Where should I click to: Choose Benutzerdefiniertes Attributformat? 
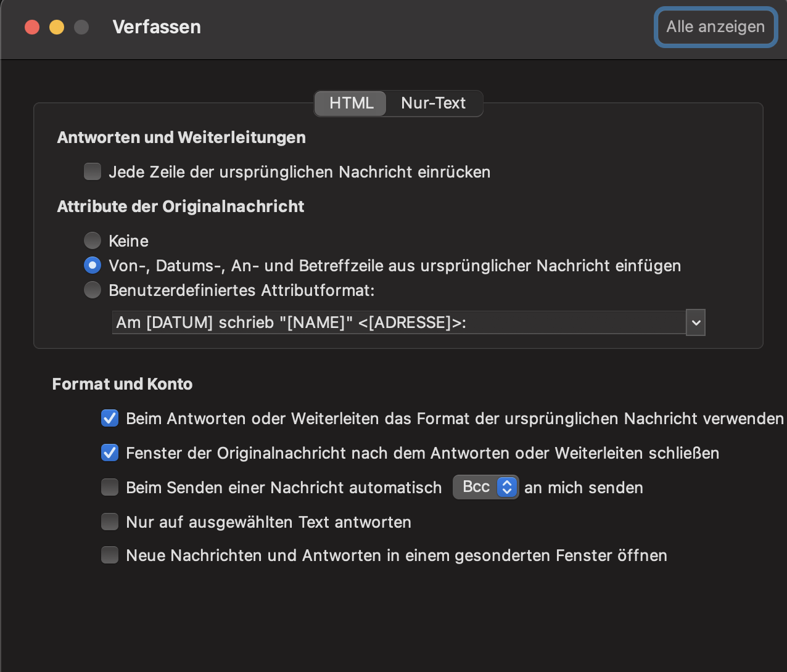pyautogui.click(x=92, y=290)
